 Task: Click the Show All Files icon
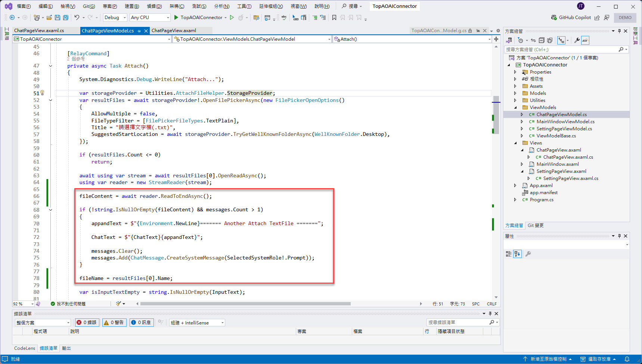(x=550, y=40)
